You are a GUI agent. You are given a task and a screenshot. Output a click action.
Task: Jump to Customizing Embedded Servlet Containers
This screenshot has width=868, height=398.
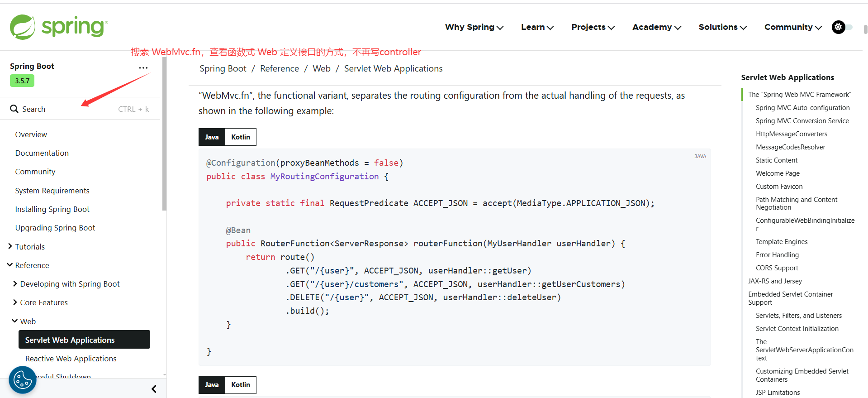[x=802, y=375]
